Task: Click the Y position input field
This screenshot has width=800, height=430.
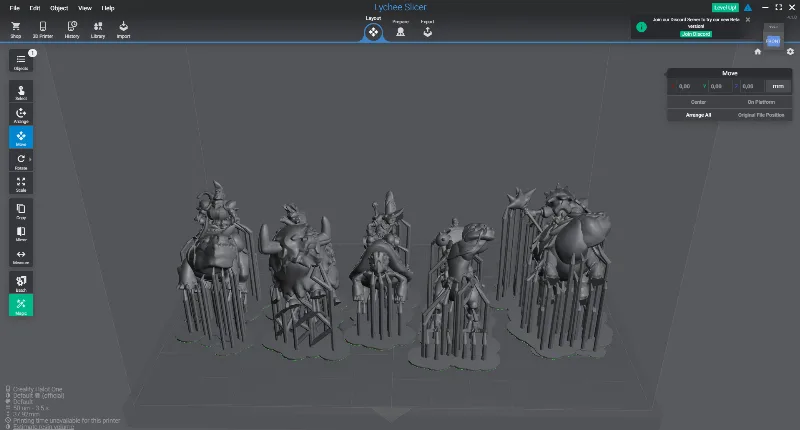Action: coord(720,86)
